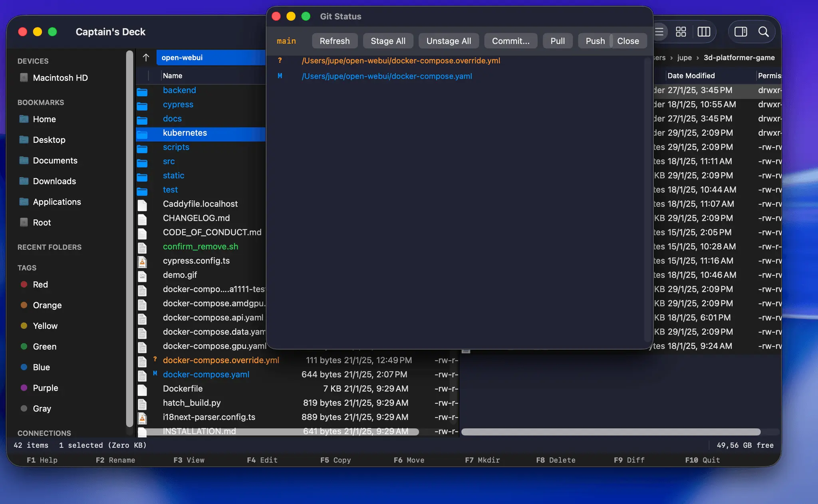The image size is (818, 504).
Task: Select hatch_build.py file
Action: 192,403
